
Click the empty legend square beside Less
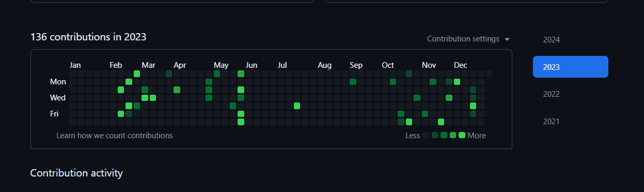(426, 135)
